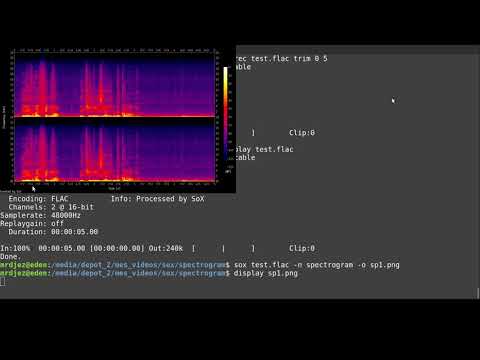The width and height of the screenshot is (480, 360).
Task: Click the 'sox test.flac -n spectrogram -o sp1.png' command
Action: tap(317, 265)
